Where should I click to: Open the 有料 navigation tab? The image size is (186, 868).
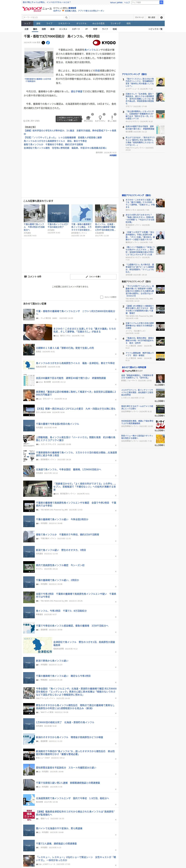click(128, 24)
